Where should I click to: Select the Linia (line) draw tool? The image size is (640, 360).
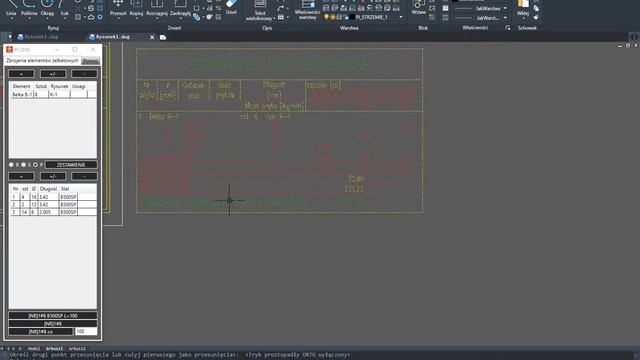tap(11, 7)
